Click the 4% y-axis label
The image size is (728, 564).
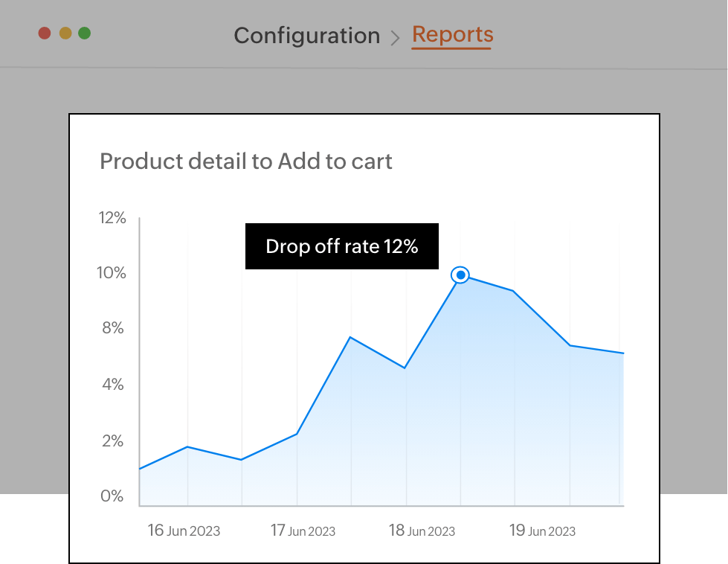[x=112, y=385]
